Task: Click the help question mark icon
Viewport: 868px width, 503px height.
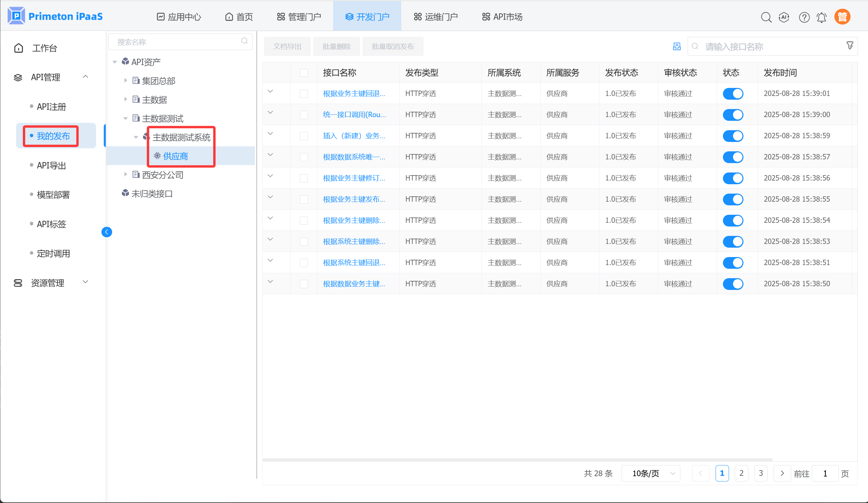Action: (x=804, y=17)
